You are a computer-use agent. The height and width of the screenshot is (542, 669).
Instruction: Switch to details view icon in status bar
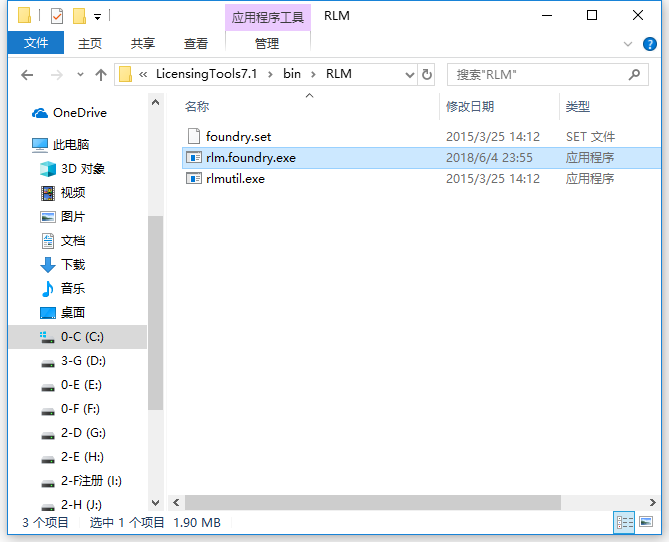625,522
